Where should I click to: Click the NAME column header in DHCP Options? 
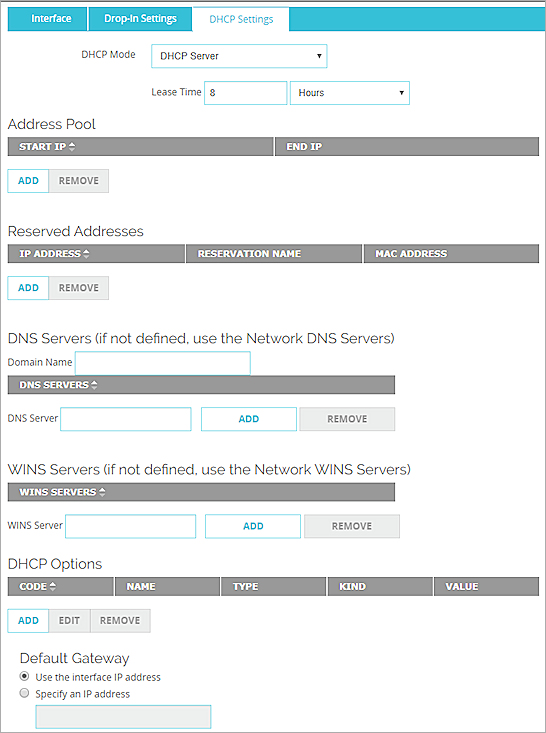167,586
